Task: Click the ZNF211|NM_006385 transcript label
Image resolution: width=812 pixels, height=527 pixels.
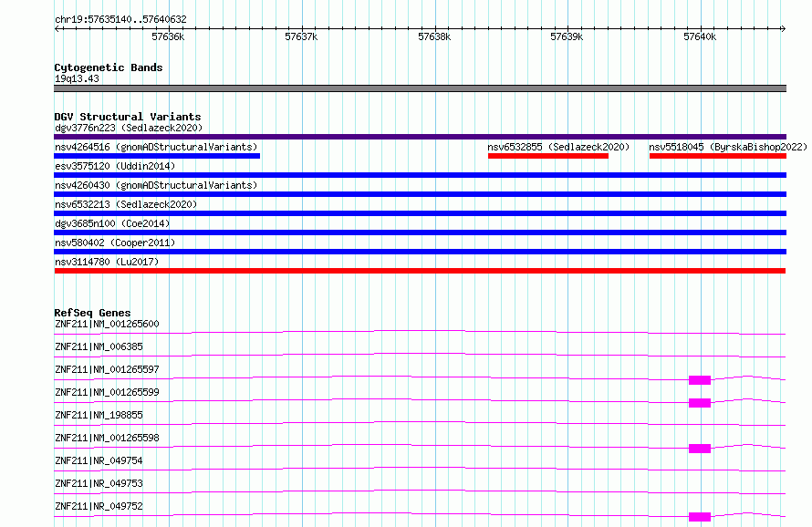Action: coord(99,346)
